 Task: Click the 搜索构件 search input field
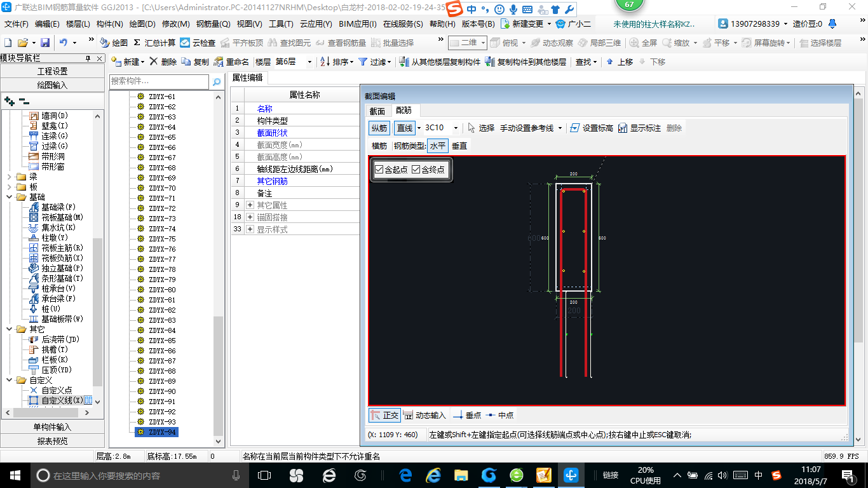coord(159,81)
